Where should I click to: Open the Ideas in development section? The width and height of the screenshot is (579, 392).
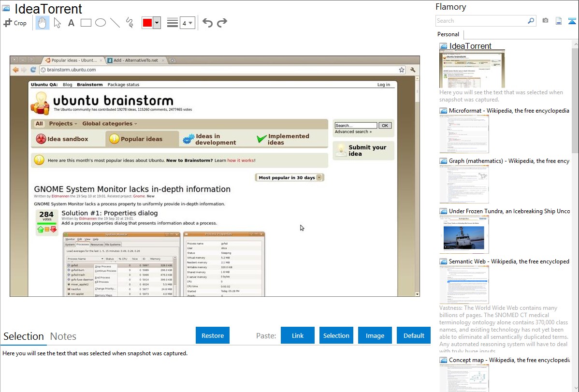210,139
